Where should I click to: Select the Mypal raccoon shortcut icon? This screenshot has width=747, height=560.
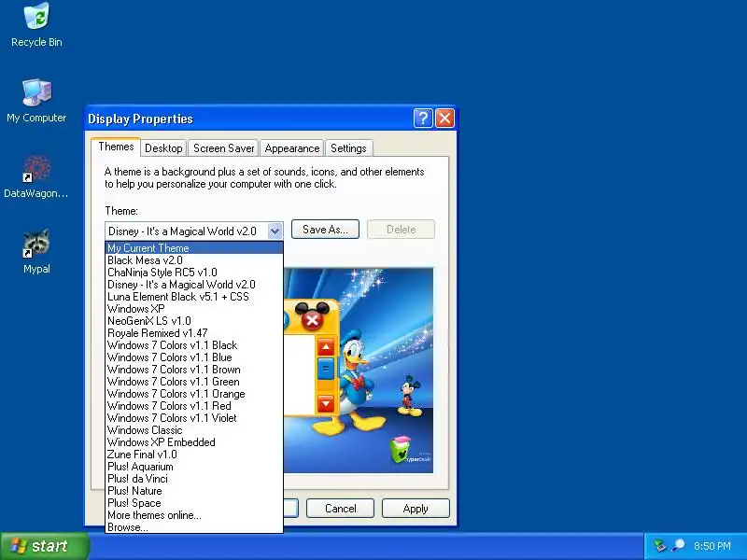[36, 252]
